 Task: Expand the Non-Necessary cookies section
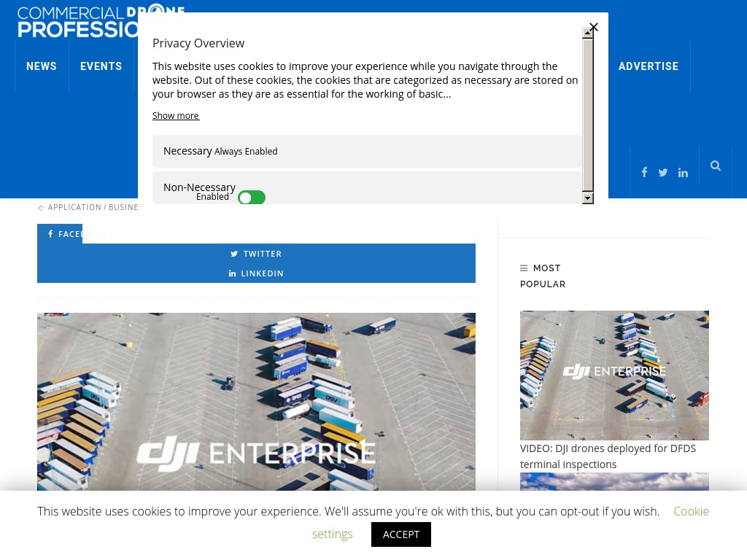[367, 188]
